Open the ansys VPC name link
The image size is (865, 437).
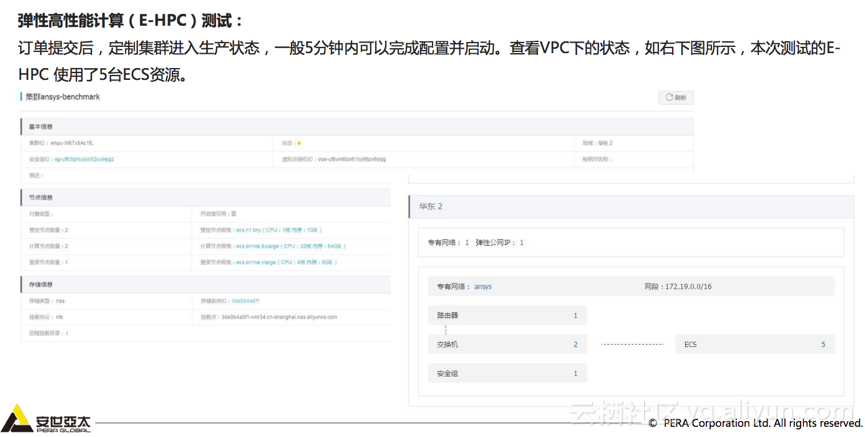coord(483,286)
